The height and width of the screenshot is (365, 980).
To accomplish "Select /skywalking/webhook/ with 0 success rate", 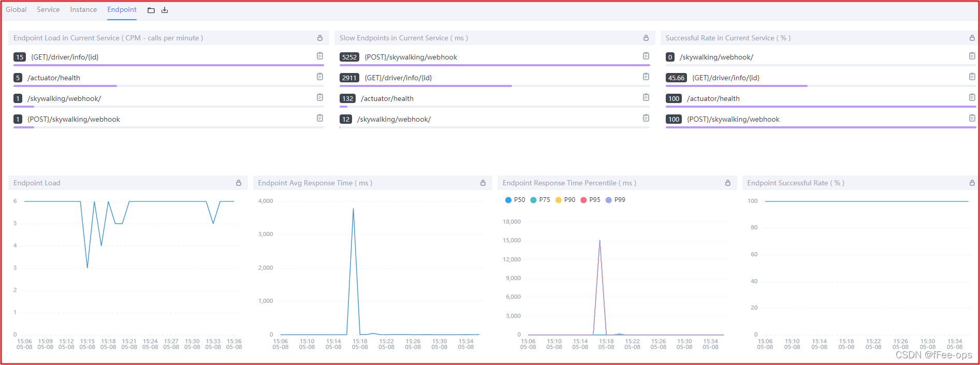I will (x=716, y=57).
